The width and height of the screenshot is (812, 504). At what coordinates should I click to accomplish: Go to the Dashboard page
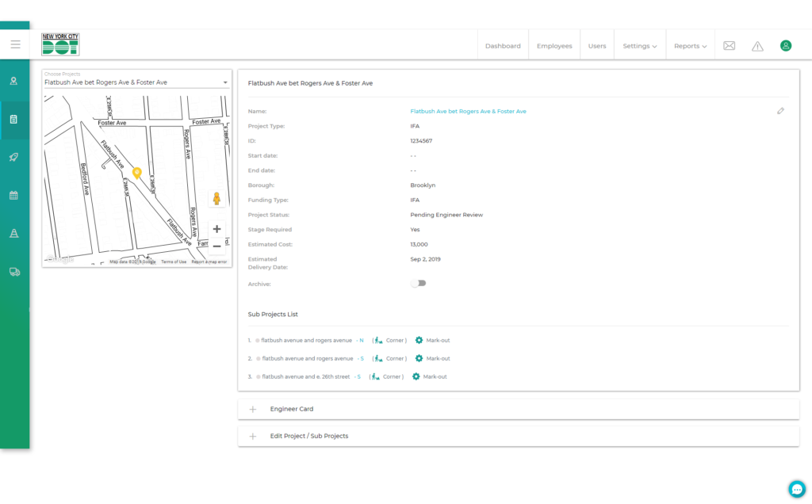pos(504,46)
